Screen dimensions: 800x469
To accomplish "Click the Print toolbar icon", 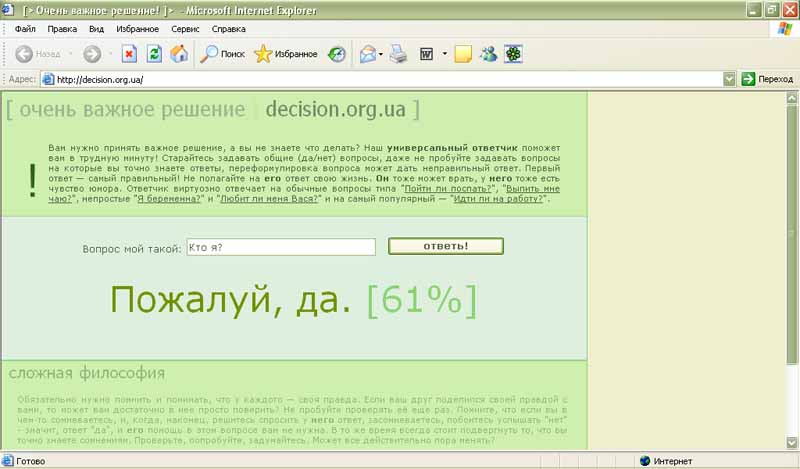I will click(397, 54).
